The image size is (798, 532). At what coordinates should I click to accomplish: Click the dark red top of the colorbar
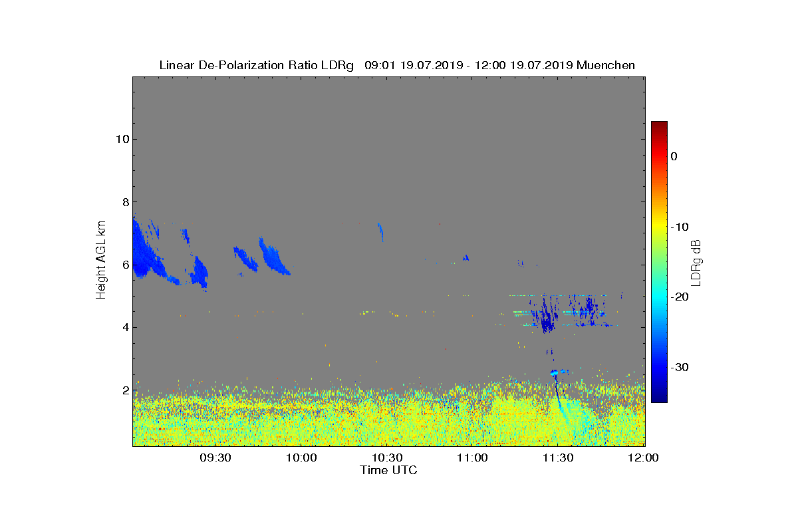(659, 126)
